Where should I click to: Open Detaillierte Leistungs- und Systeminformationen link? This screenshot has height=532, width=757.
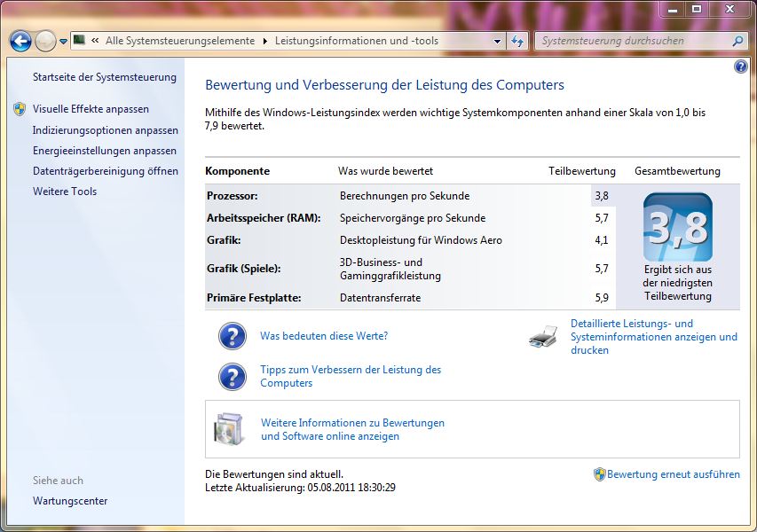(654, 337)
